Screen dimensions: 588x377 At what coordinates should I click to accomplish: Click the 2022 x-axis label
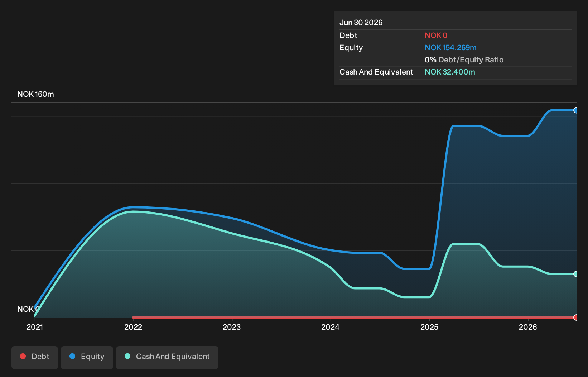click(133, 327)
